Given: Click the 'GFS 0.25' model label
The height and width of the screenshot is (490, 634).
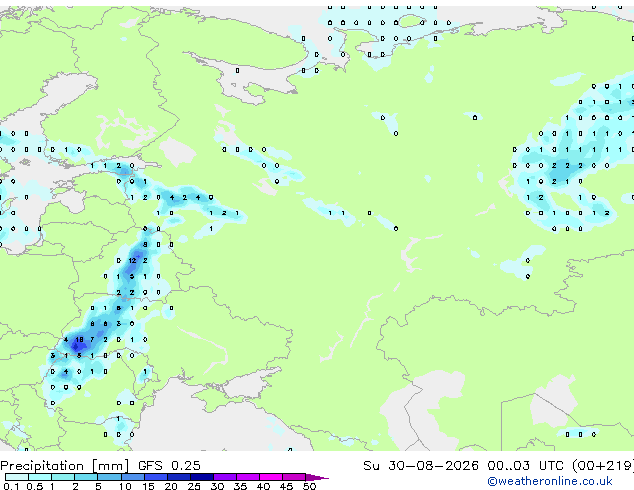Looking at the screenshot, I should coord(169,466).
